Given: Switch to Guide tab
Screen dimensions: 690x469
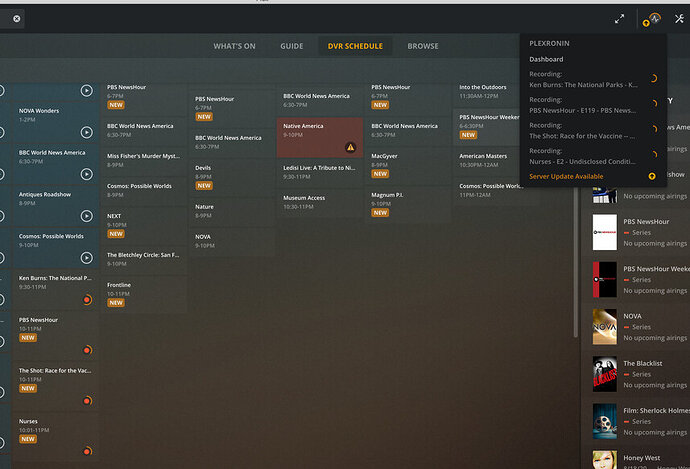Looking at the screenshot, I should pos(291,46).
